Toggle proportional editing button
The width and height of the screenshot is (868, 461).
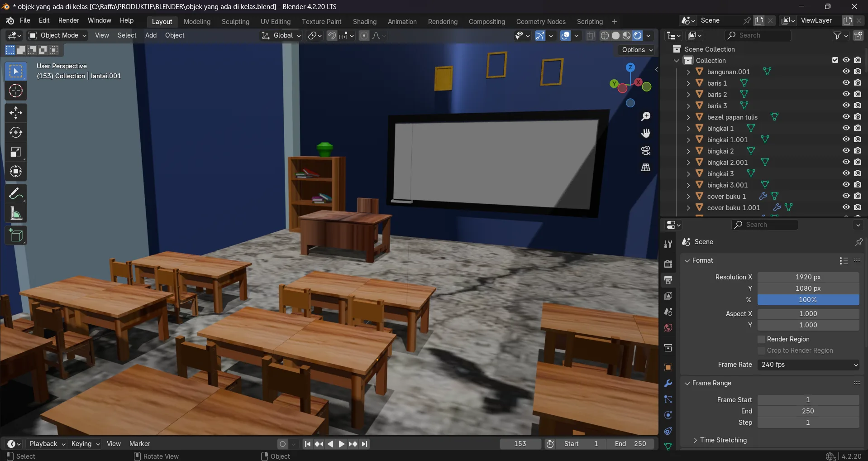tap(364, 35)
